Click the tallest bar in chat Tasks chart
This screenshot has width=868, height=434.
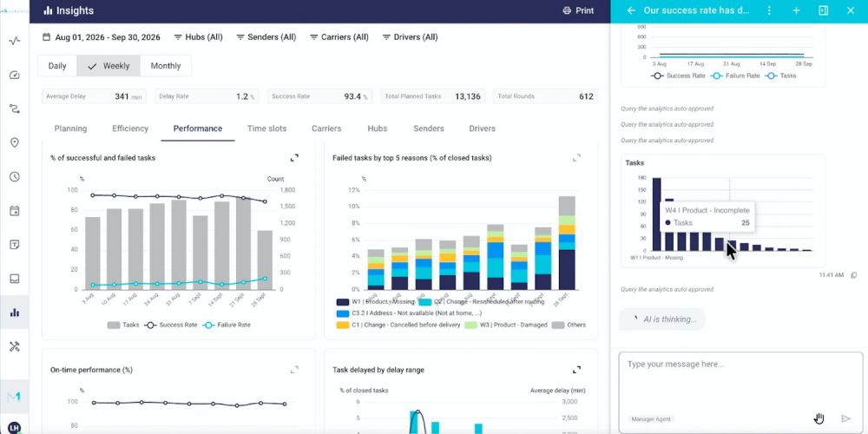(x=656, y=214)
